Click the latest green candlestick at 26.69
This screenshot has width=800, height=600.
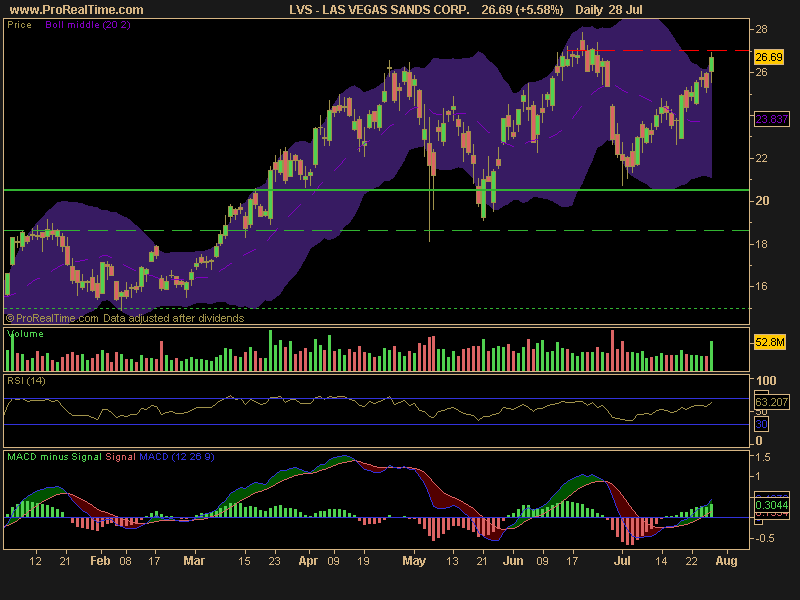click(x=711, y=64)
